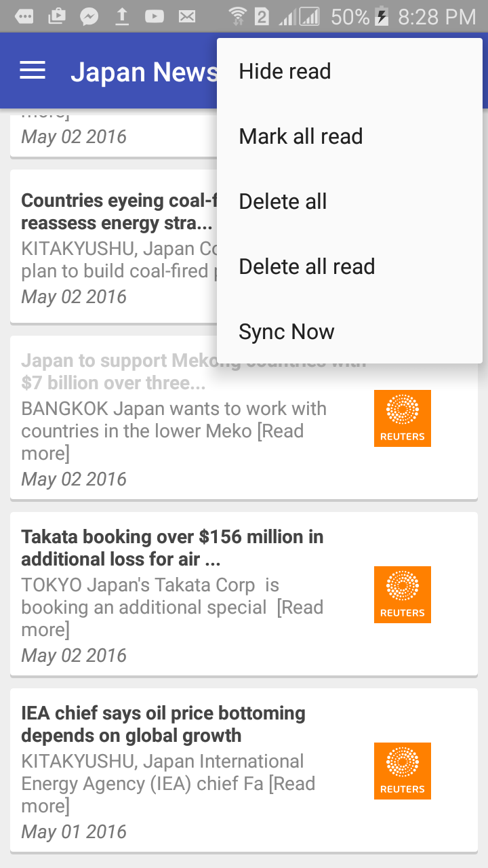Tap the Wi-Fi status icon
Image resolution: width=488 pixels, height=868 pixels.
pyautogui.click(x=237, y=16)
